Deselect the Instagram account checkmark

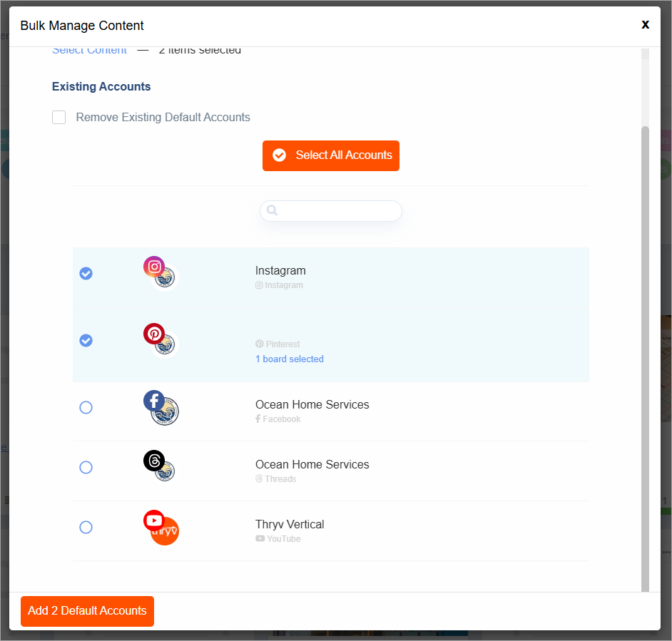pos(86,274)
